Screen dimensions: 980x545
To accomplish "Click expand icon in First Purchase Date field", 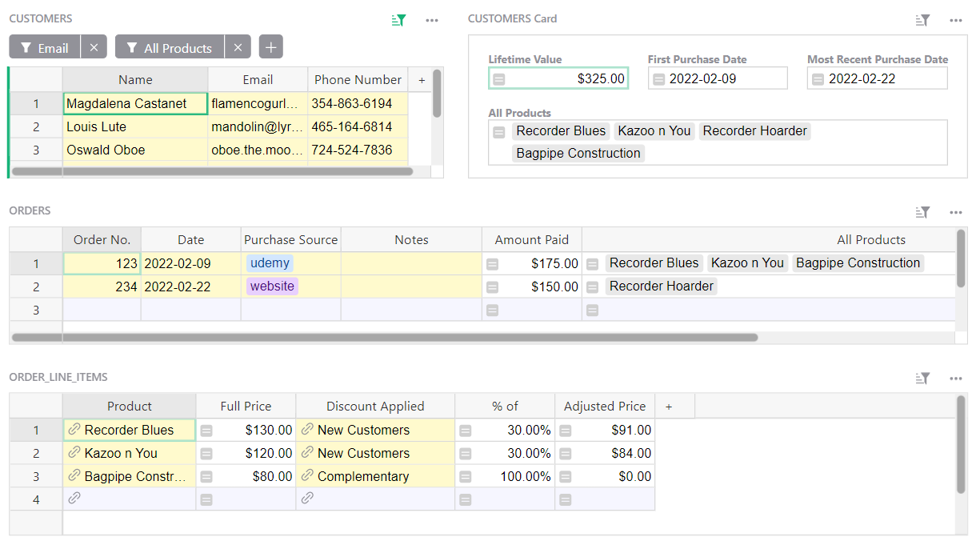I will tap(658, 78).
